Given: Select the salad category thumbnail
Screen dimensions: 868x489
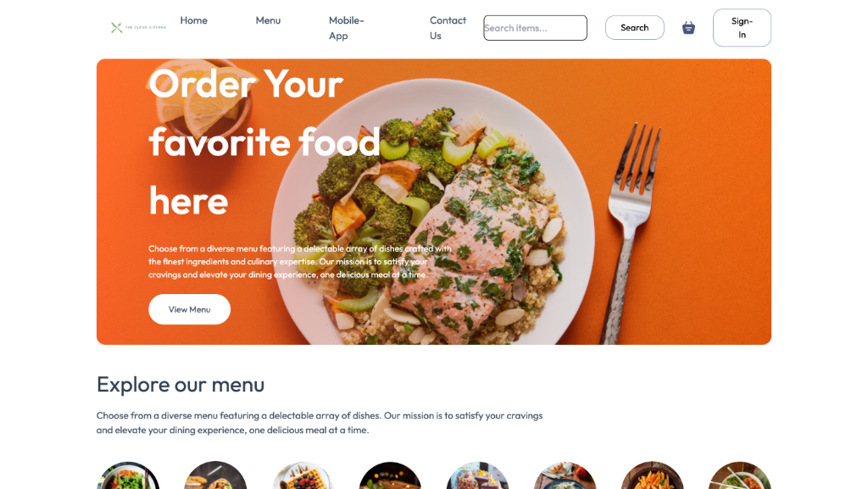Looking at the screenshot, I should click(129, 475).
